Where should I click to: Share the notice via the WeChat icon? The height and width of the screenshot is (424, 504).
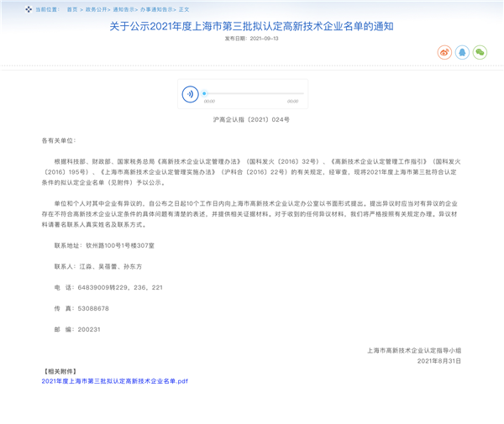pos(480,52)
